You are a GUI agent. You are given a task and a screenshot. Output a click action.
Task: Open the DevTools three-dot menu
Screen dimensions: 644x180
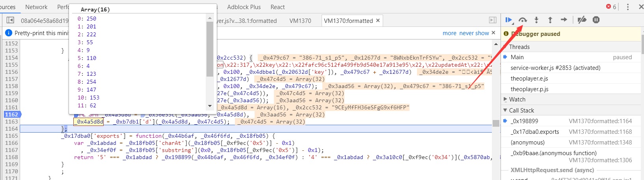[628, 7]
